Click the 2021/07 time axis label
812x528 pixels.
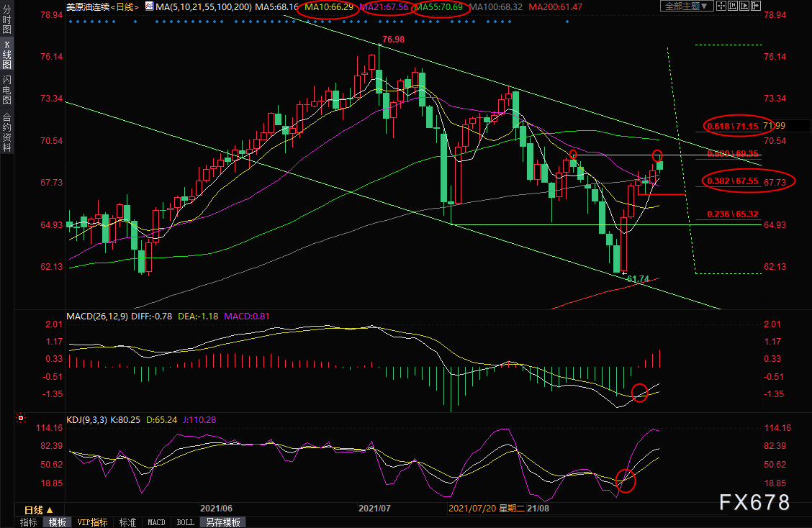pos(374,509)
